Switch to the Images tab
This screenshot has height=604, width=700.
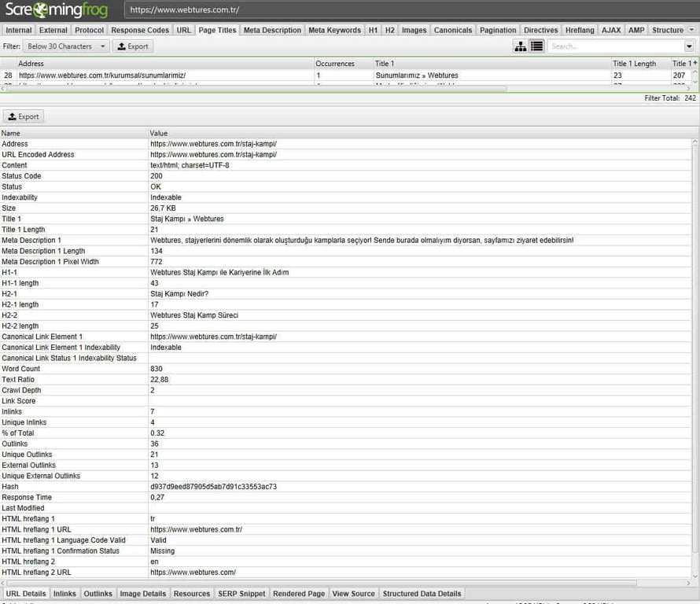pyautogui.click(x=413, y=30)
